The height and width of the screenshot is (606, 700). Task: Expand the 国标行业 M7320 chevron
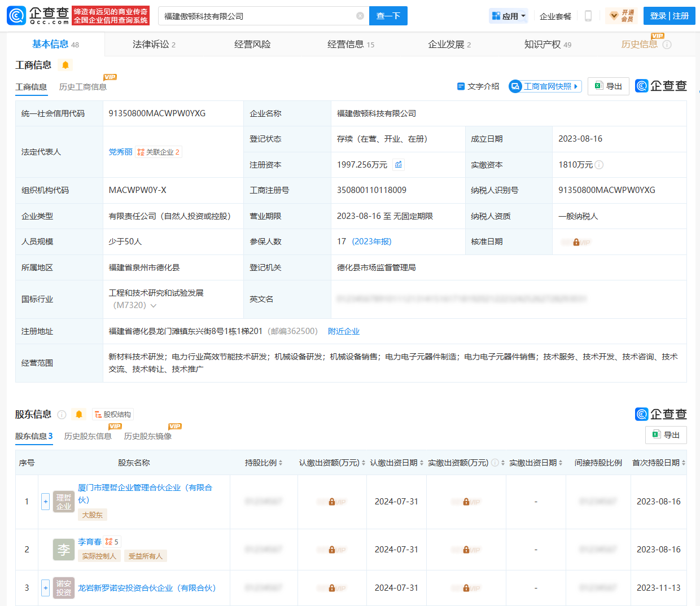point(154,306)
